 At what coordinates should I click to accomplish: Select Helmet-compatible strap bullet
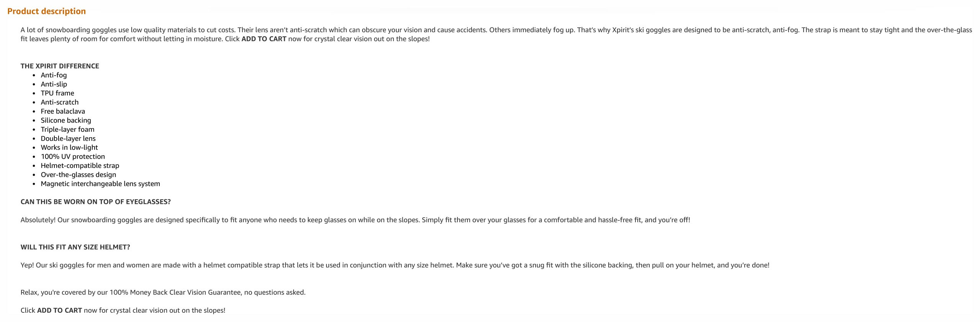tap(80, 166)
